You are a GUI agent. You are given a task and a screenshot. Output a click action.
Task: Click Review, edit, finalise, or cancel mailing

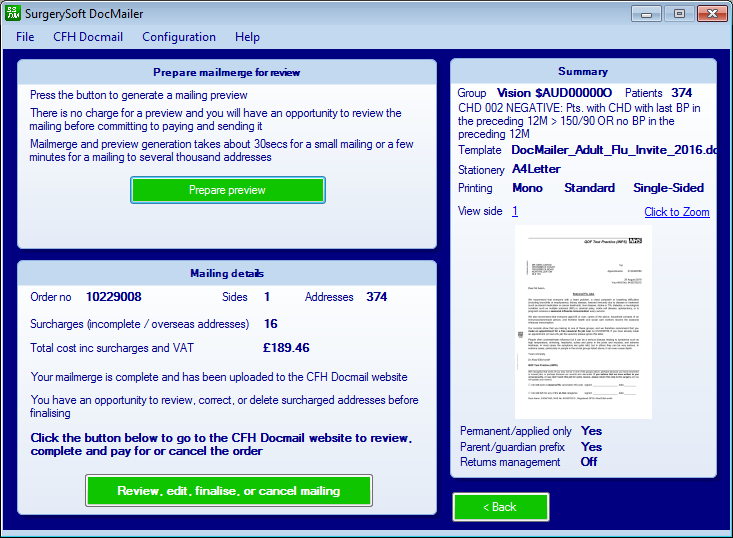click(x=229, y=491)
